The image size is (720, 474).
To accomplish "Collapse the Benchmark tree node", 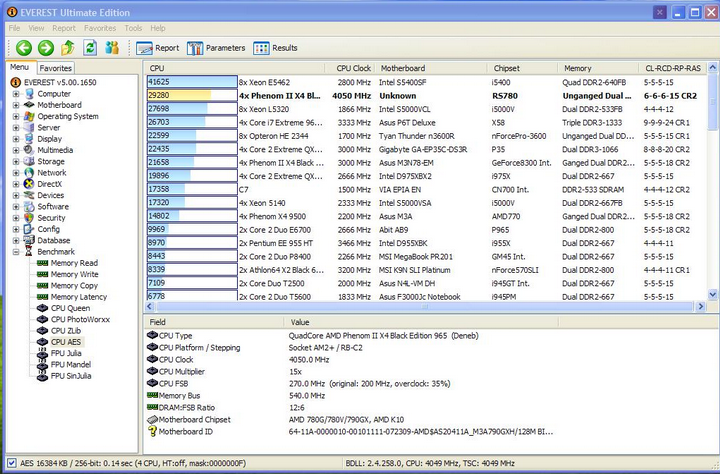I will pyautogui.click(x=16, y=252).
